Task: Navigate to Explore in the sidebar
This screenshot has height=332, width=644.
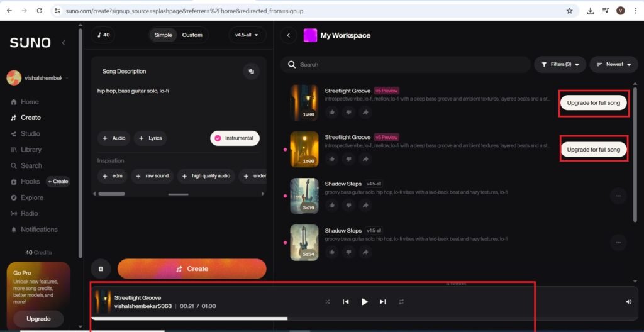Action: click(x=31, y=197)
